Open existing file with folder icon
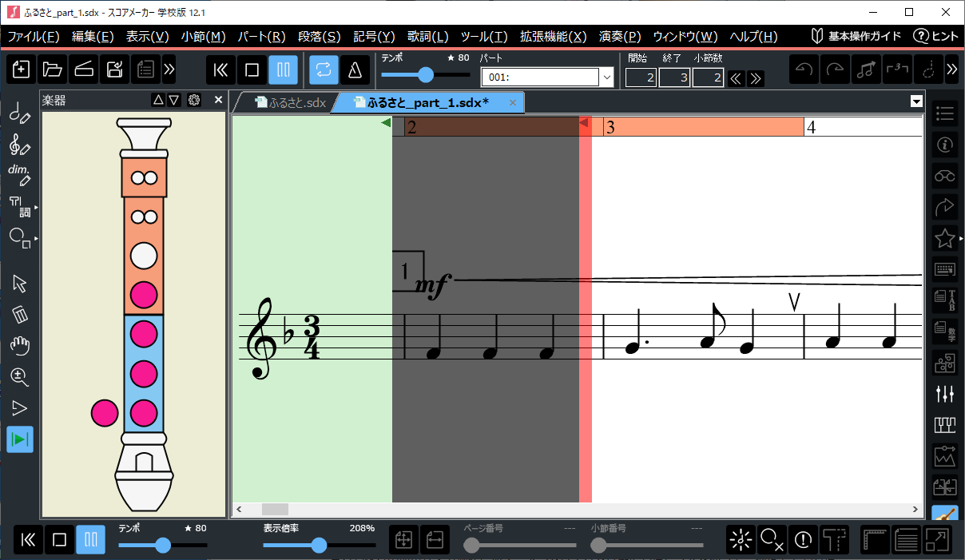The height and width of the screenshot is (560, 965). 52,70
